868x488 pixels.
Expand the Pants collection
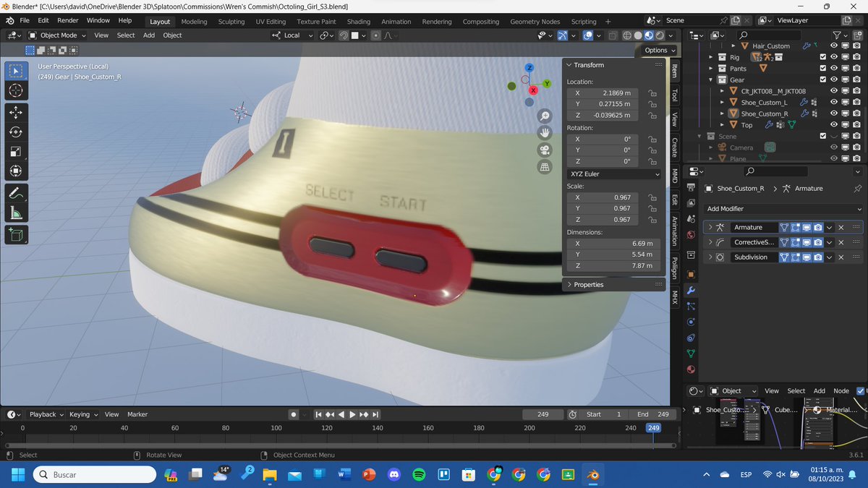[712, 69]
